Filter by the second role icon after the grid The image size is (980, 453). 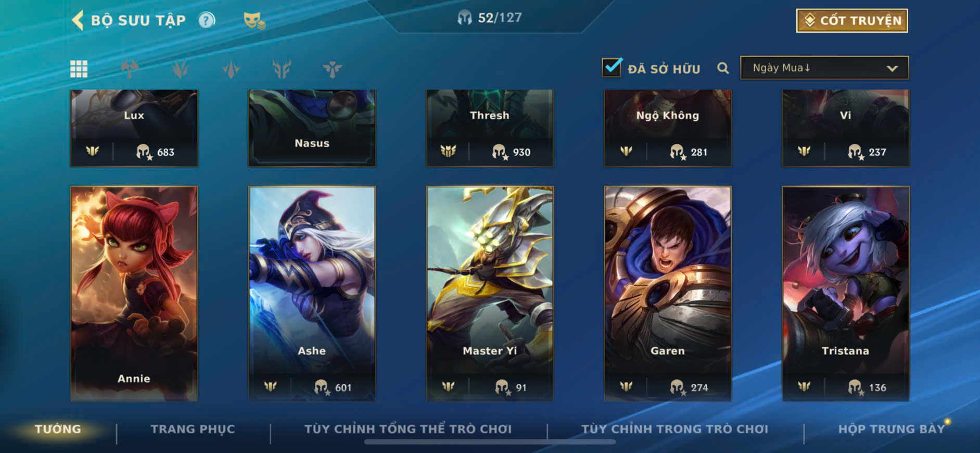(180, 69)
